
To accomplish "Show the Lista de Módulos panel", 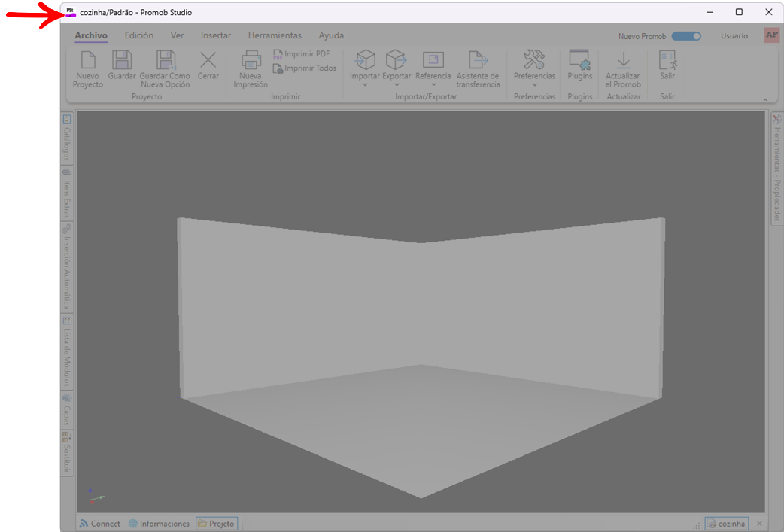I will tap(67, 351).
